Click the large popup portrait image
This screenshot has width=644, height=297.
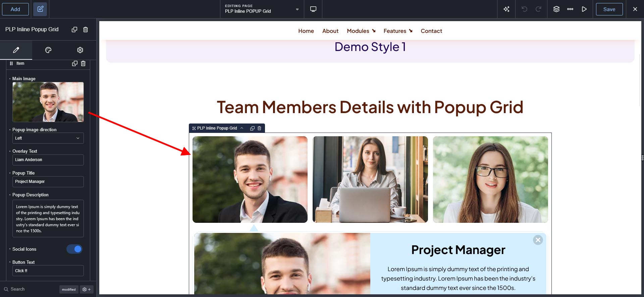282,264
